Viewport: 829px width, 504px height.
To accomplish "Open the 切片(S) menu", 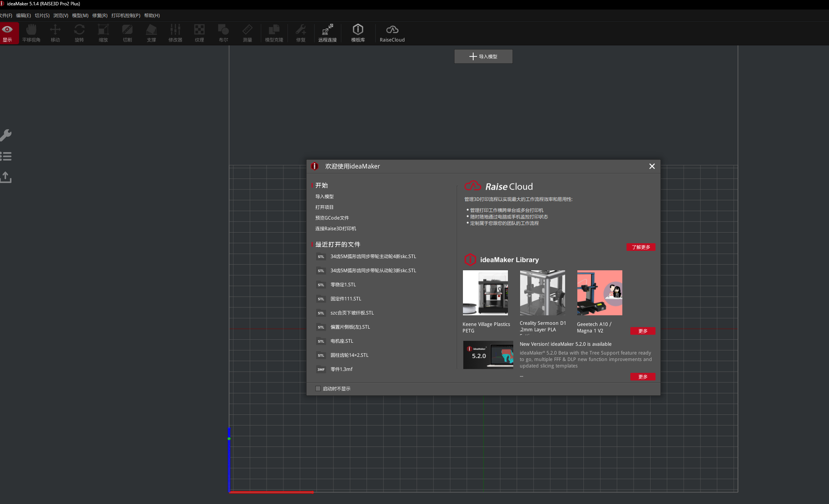I will [42, 16].
